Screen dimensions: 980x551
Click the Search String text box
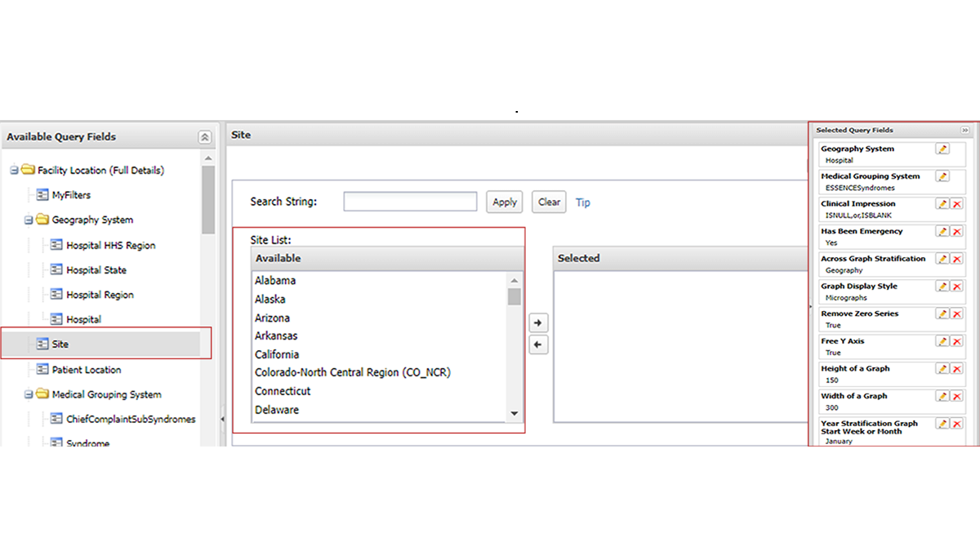[x=410, y=202]
